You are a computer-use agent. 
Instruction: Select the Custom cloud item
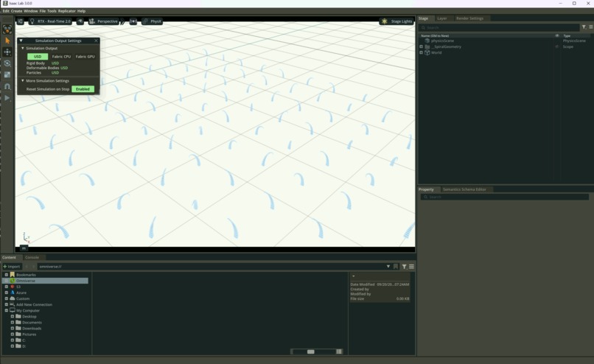[22, 298]
